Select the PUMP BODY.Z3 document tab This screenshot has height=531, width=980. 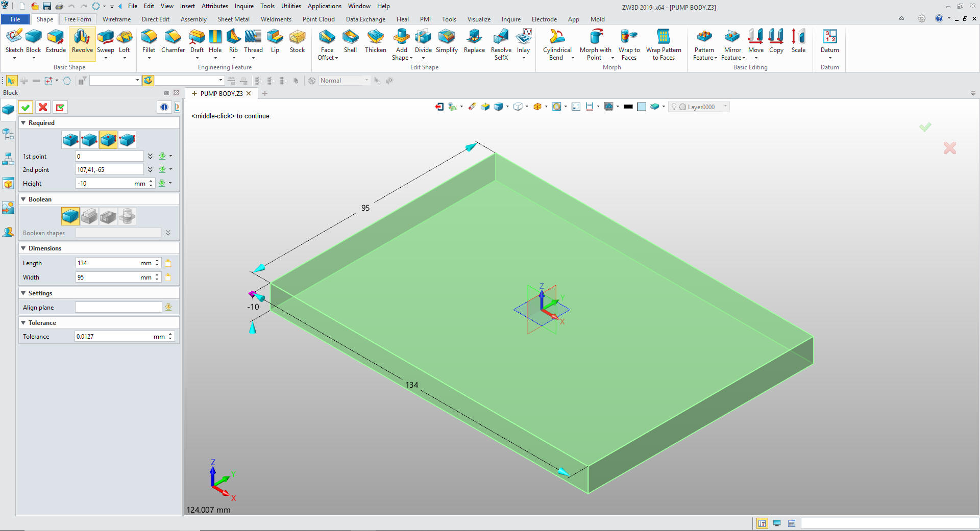point(221,93)
